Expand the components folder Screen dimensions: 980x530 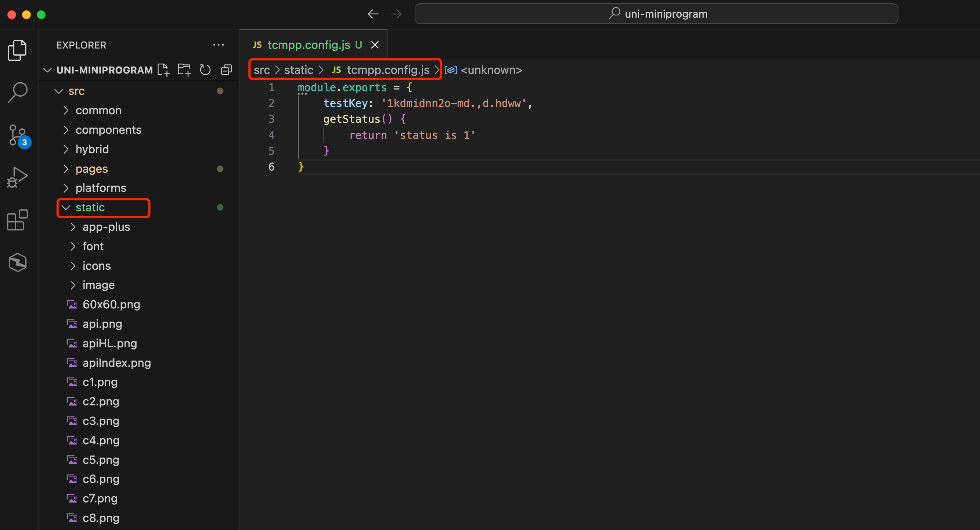coord(108,130)
